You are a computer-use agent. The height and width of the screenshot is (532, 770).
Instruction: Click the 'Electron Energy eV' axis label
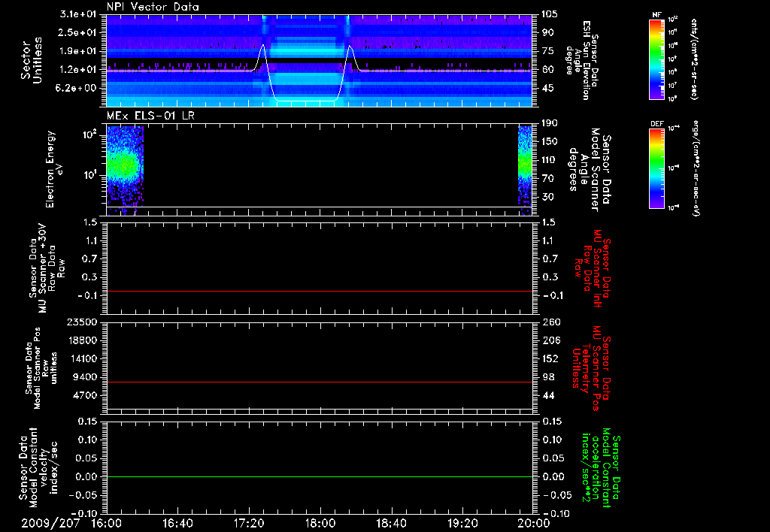click(x=54, y=169)
